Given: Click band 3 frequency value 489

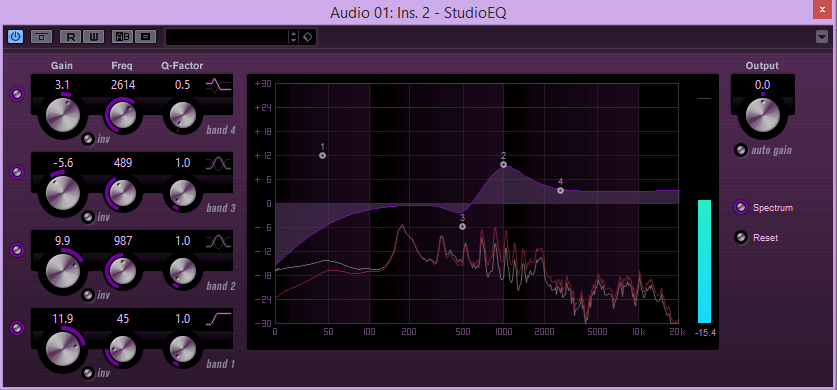Looking at the screenshot, I should 123,163.
